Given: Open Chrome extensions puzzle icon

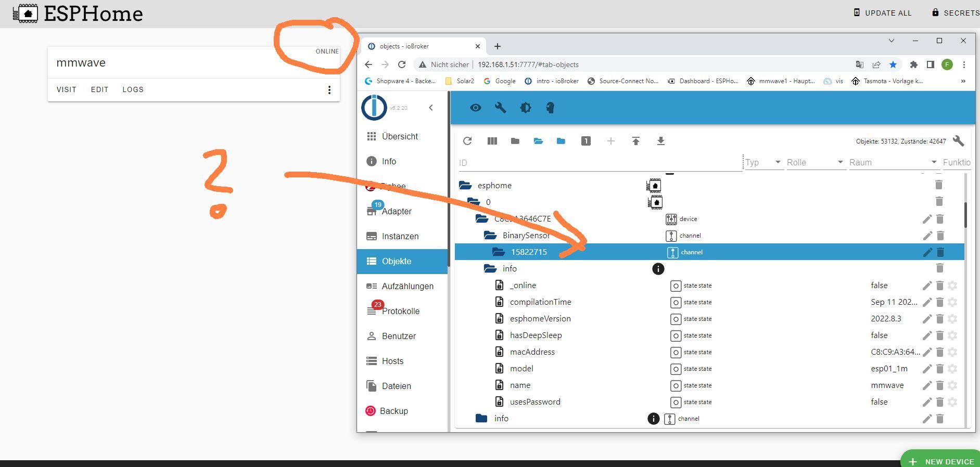Looking at the screenshot, I should [913, 64].
